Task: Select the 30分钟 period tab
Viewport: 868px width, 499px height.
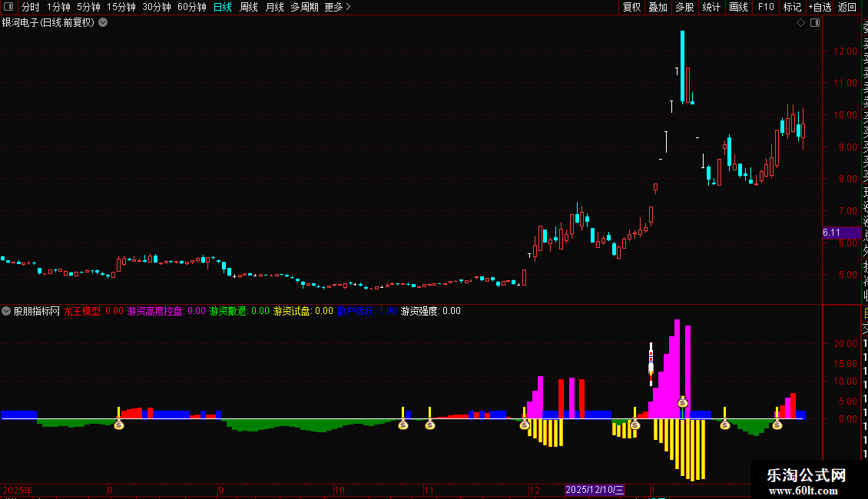Action: pos(156,7)
